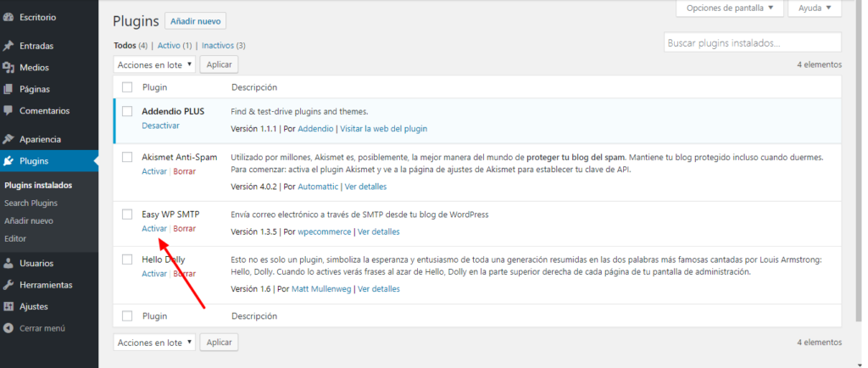Click Activar under Hello Dolly

(154, 274)
